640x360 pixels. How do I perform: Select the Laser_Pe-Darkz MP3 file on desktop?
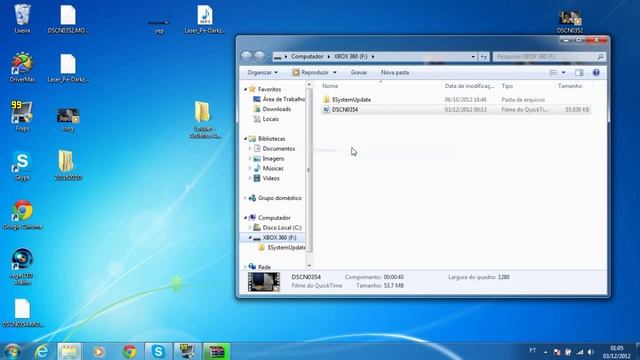[204, 19]
